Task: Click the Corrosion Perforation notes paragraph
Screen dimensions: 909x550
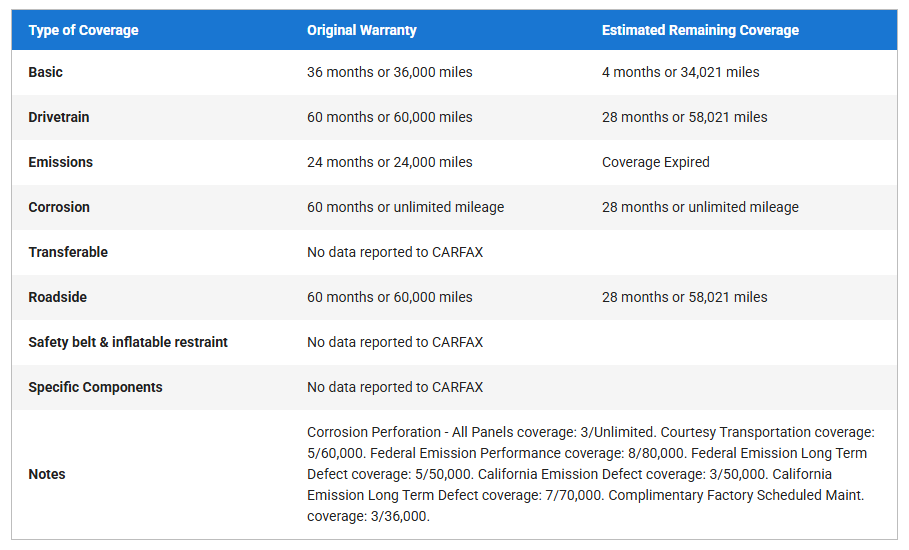Action: pos(590,474)
